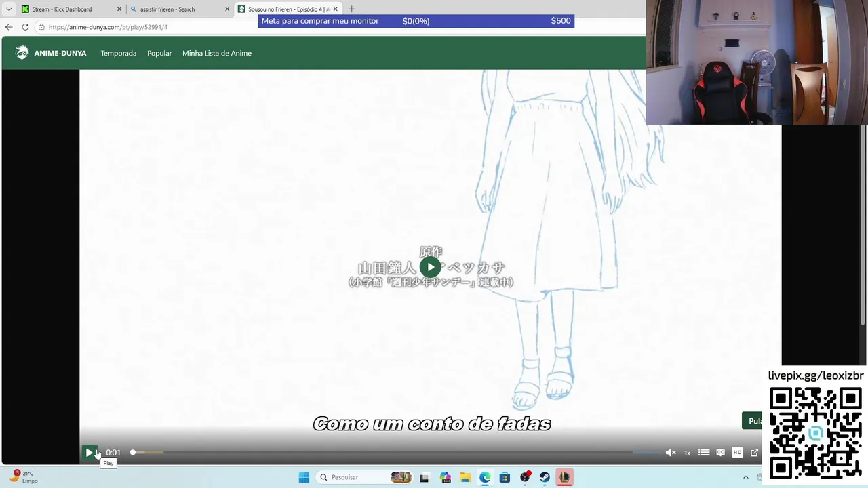Switch to Microsoft Edge in the taskbar
This screenshot has width=868, height=488.
point(485,477)
